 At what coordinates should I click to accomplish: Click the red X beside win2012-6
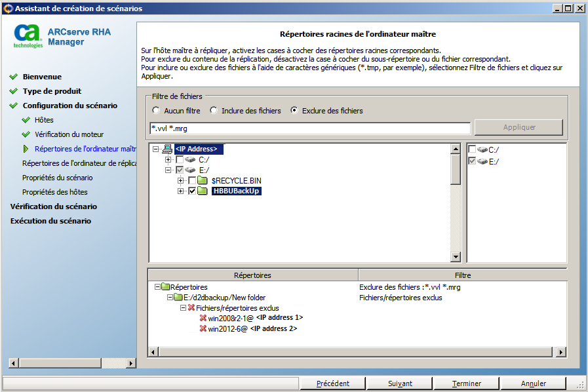(x=203, y=328)
